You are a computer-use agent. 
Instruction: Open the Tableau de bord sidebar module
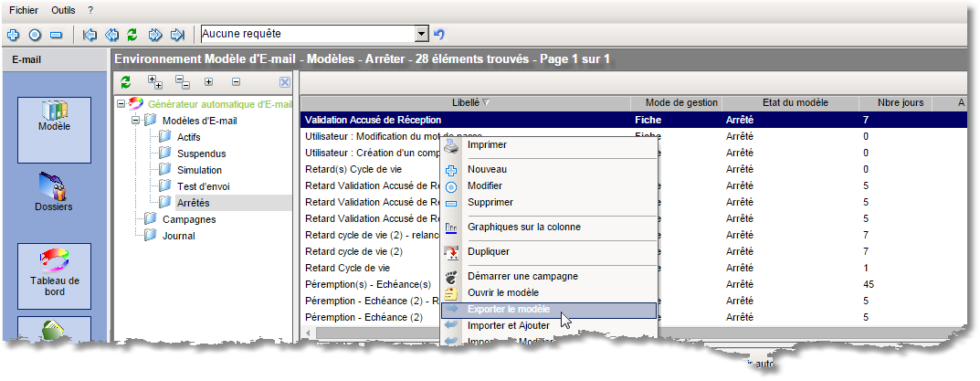click(55, 276)
